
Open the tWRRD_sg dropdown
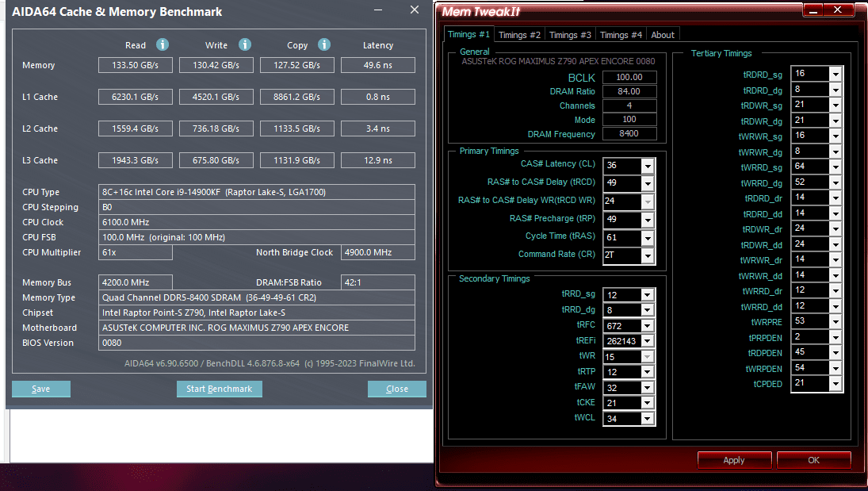coord(835,167)
